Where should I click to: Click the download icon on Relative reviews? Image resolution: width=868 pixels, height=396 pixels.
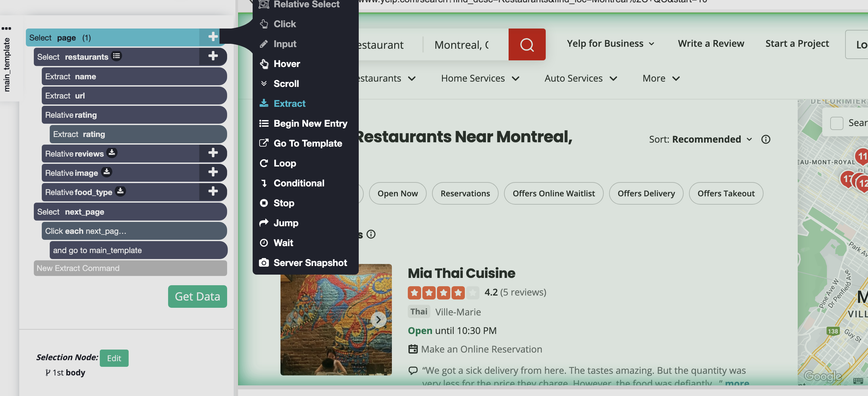click(112, 153)
